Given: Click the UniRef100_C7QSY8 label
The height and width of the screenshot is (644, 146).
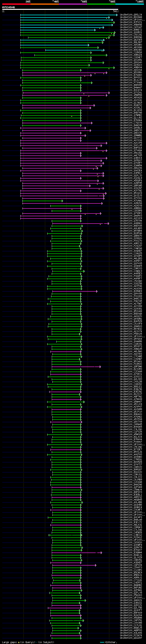Looking at the screenshot, I should pos(131,123).
